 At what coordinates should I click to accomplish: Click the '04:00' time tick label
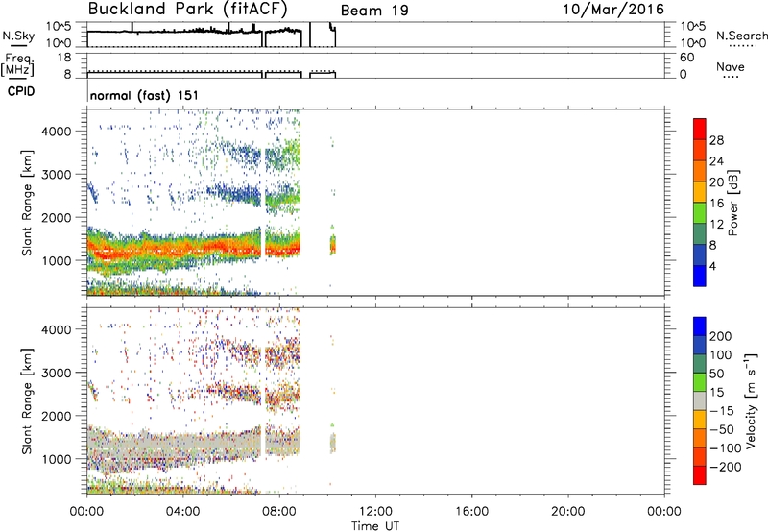[182, 512]
